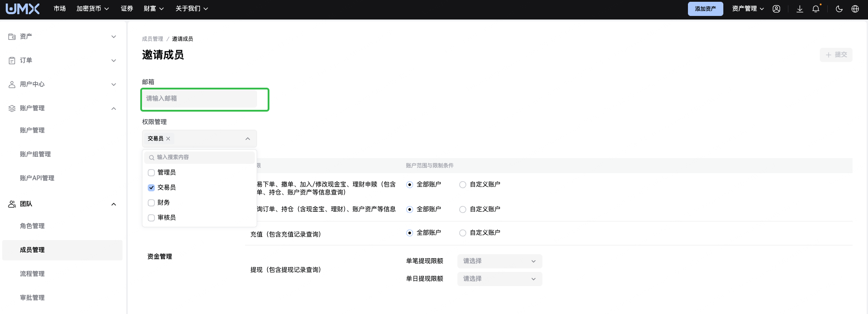Toggle dark mode moon icon
Viewport: 868px width, 314px height.
pos(839,9)
